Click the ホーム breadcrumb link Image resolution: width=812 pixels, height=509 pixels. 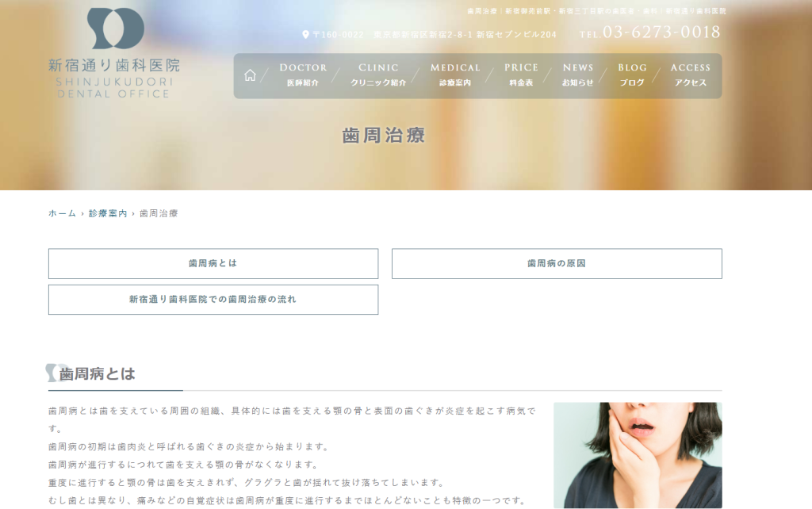click(x=62, y=213)
